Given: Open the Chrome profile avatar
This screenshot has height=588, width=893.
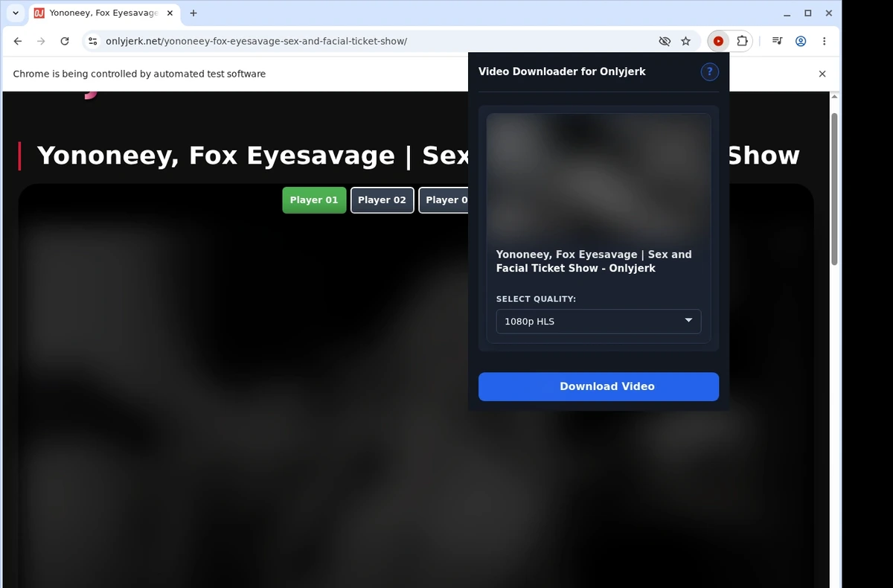Looking at the screenshot, I should 801,42.
